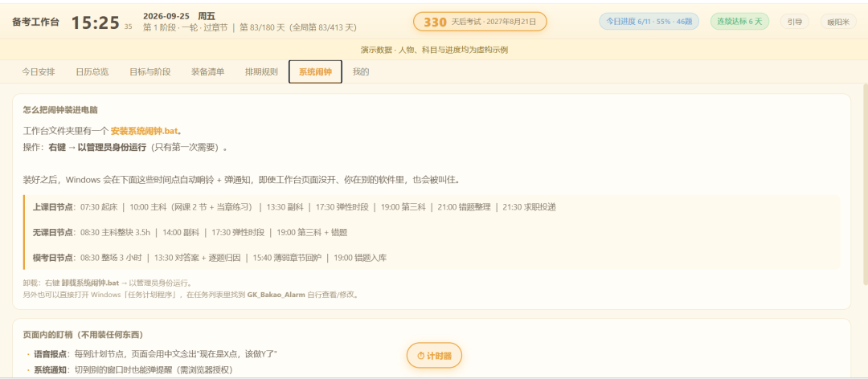Select the 装备清单 tab
Screen dimensions: 868x379
(x=207, y=72)
